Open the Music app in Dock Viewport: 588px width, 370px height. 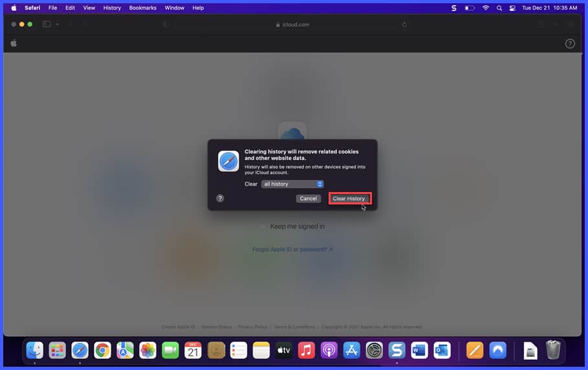point(307,350)
